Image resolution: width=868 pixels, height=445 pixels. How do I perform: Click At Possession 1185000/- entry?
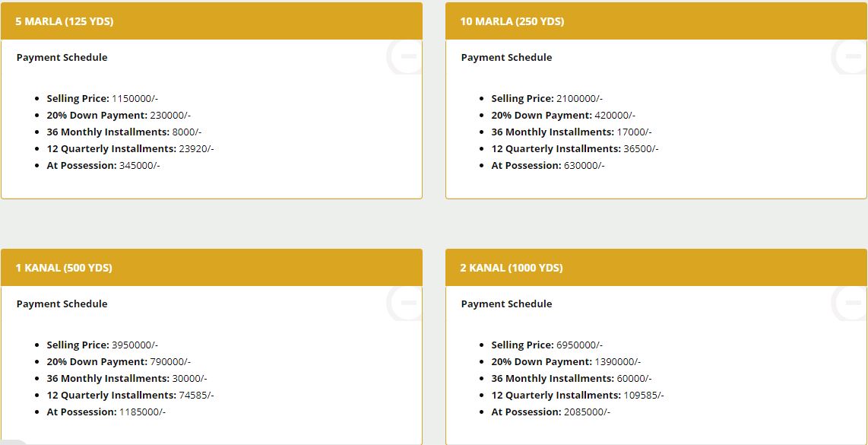[106, 412]
